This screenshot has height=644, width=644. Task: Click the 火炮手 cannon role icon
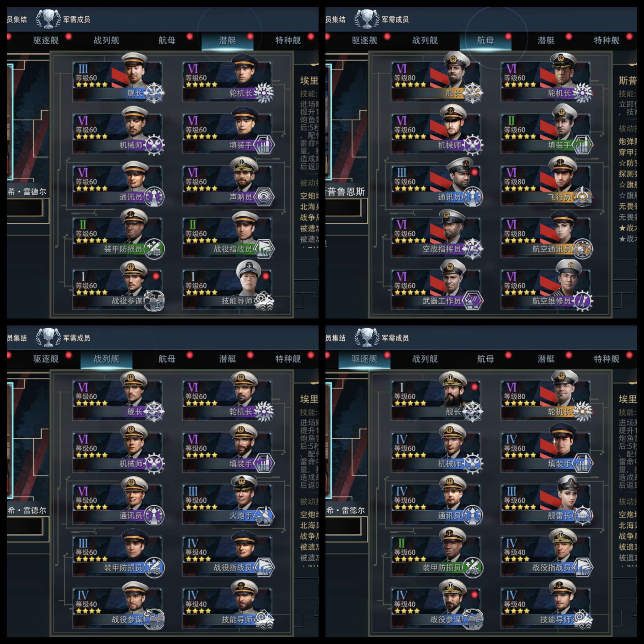click(x=264, y=515)
